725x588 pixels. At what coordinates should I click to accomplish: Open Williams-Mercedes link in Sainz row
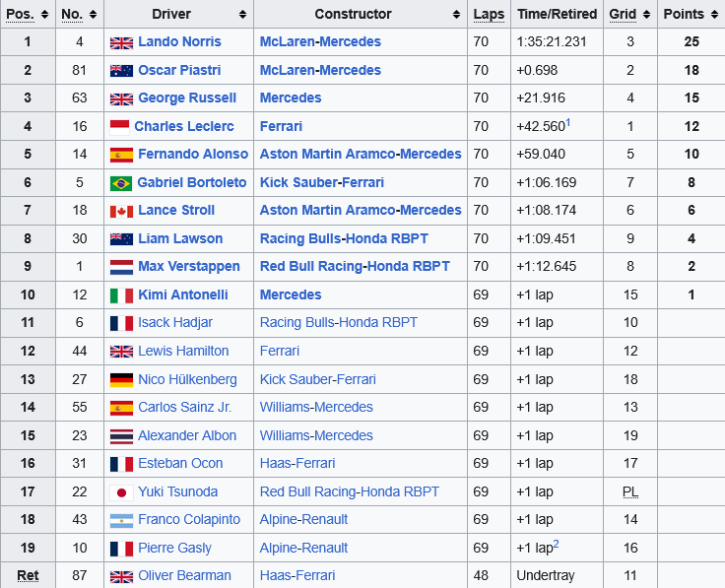click(316, 407)
